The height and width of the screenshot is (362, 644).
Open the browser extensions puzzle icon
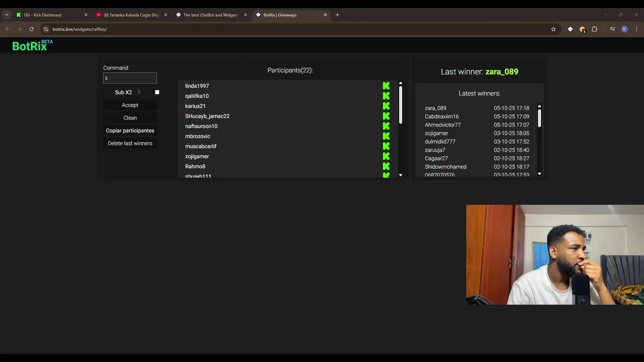point(594,29)
